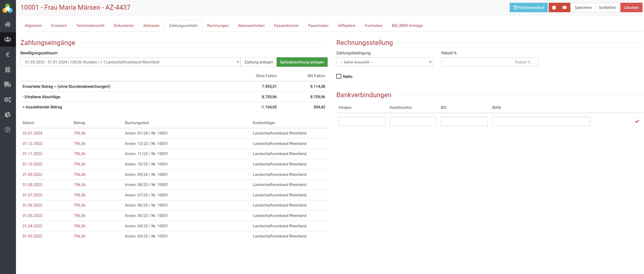The width and height of the screenshot is (644, 274).
Task: Open the Kassenbücher tab
Action: coord(286,26)
